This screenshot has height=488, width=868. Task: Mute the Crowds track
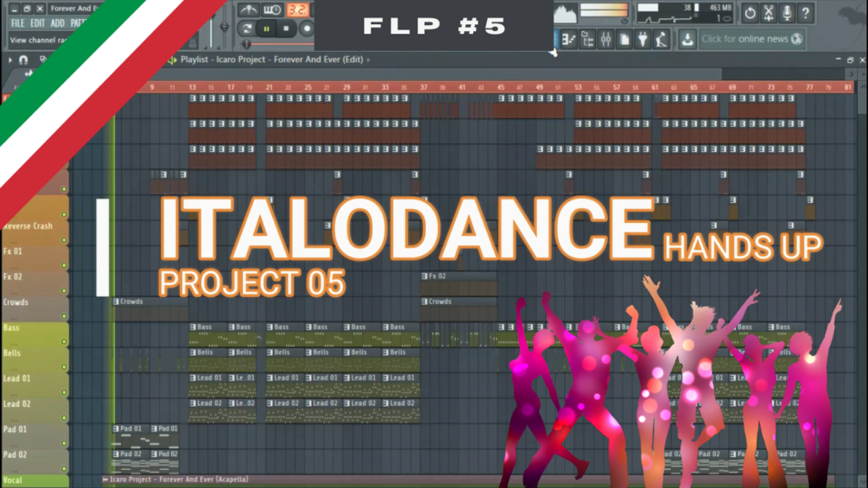(64, 316)
